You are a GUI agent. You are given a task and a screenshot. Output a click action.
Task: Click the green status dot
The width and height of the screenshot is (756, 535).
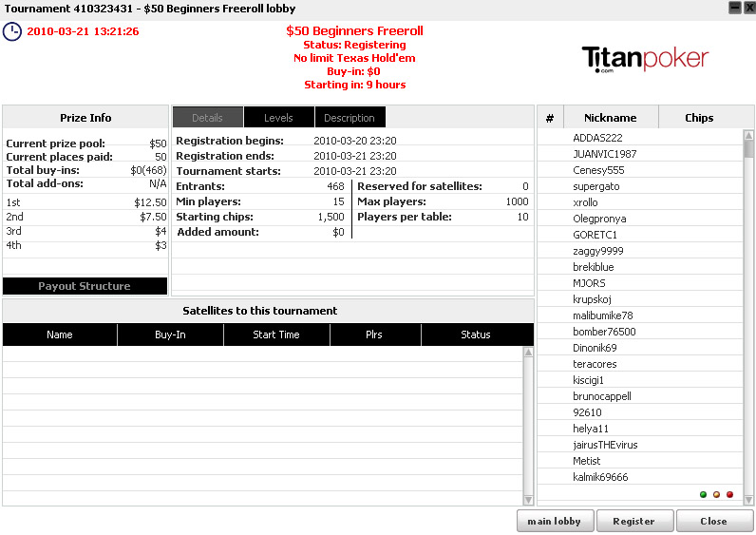coord(703,494)
